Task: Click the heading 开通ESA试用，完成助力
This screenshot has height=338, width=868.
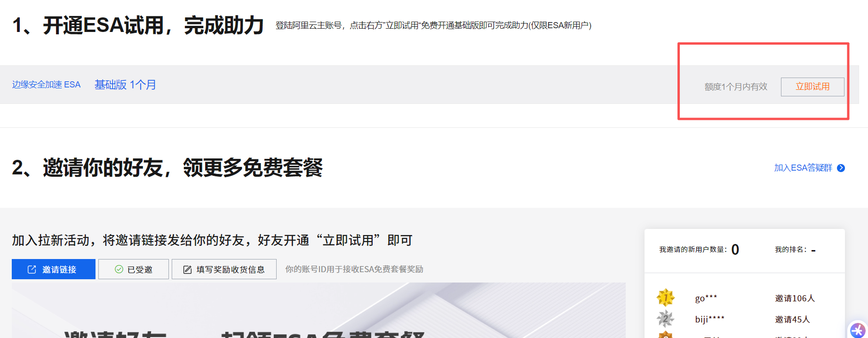Action: pos(138,25)
